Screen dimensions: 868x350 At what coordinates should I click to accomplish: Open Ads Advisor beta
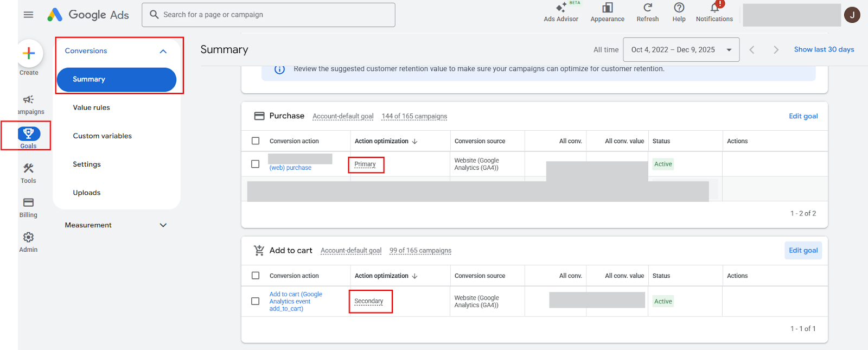561,12
